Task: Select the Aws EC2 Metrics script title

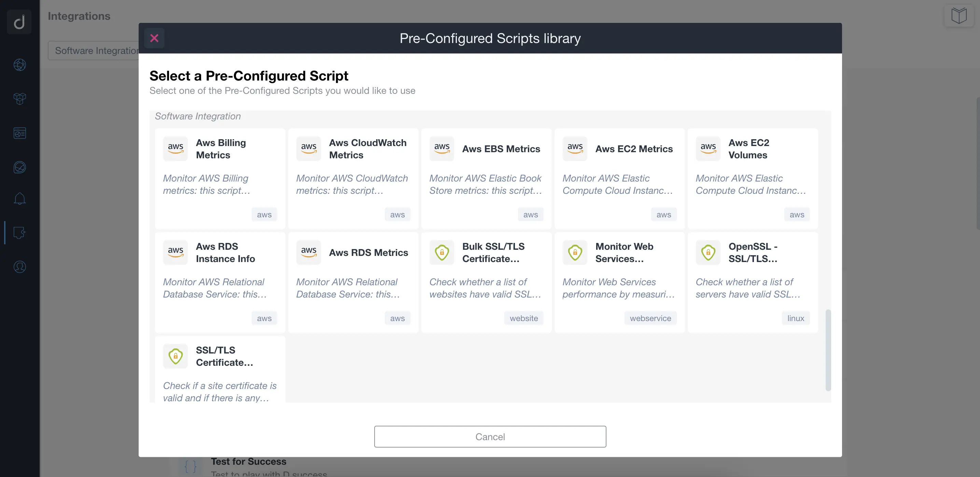Action: click(634, 149)
